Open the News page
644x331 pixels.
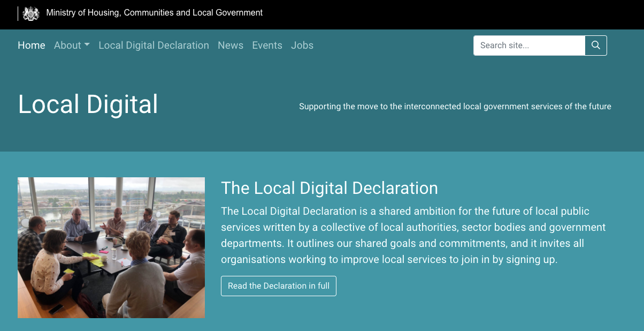pyautogui.click(x=231, y=46)
